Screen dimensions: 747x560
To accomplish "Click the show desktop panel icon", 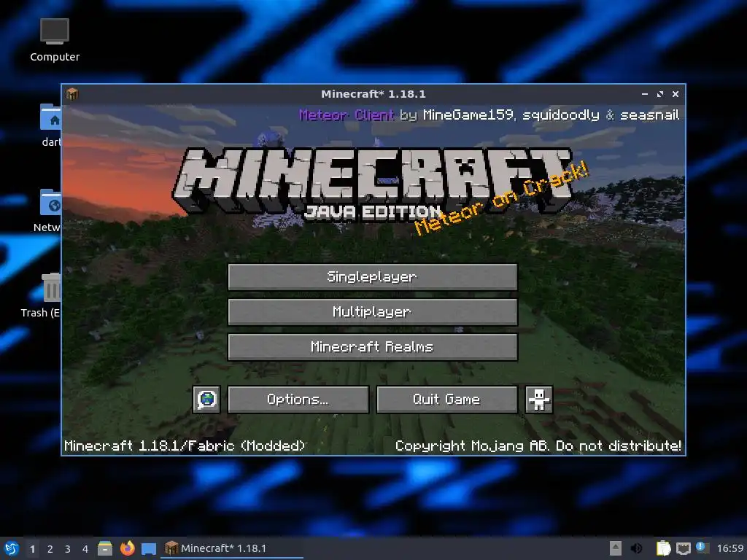I will 149,549.
